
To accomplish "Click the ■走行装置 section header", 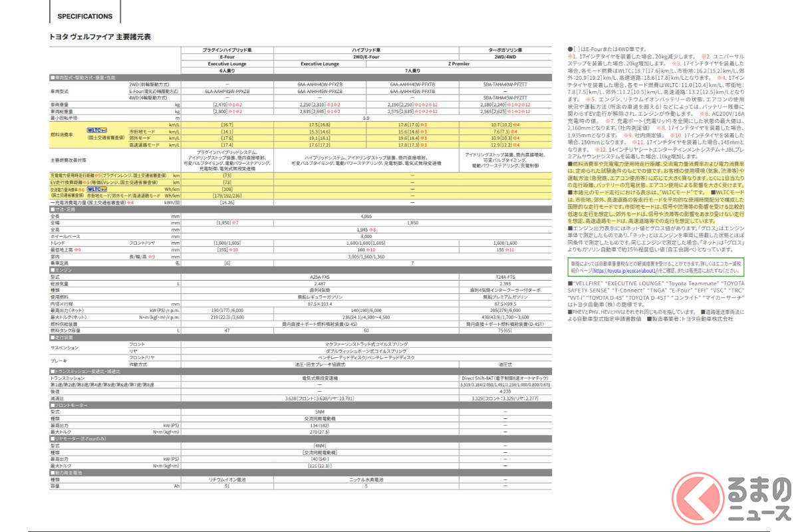I will (301, 337).
